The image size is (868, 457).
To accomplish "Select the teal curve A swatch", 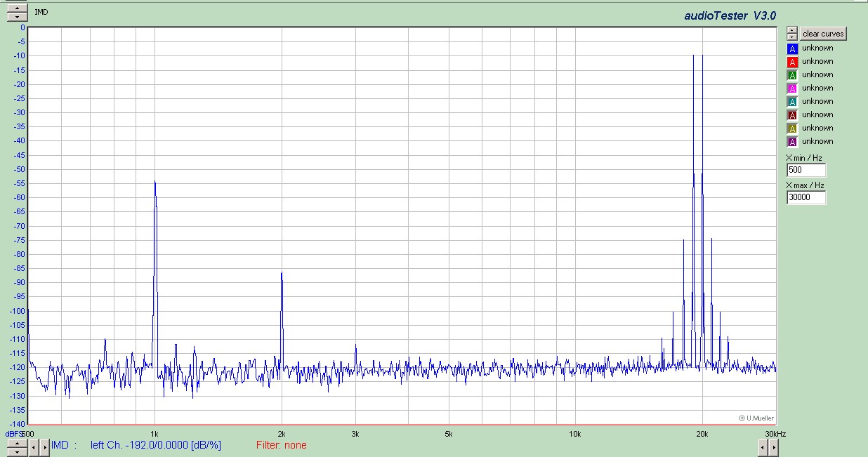I will [792, 102].
